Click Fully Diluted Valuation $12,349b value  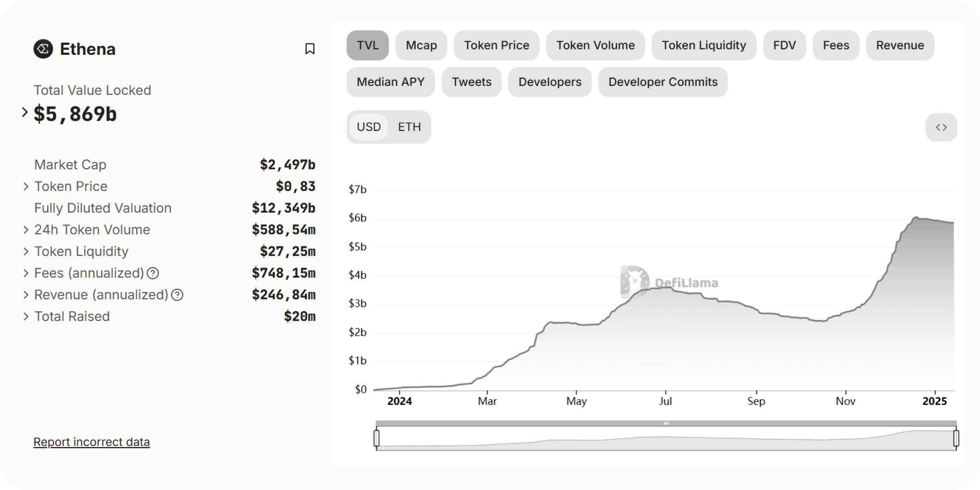[x=283, y=208]
